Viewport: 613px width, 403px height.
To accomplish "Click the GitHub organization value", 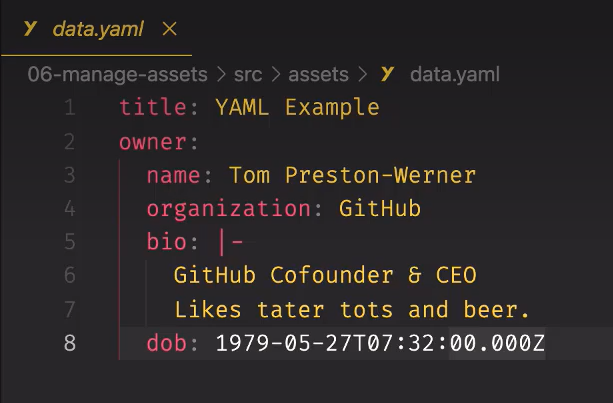I will coord(380,208).
